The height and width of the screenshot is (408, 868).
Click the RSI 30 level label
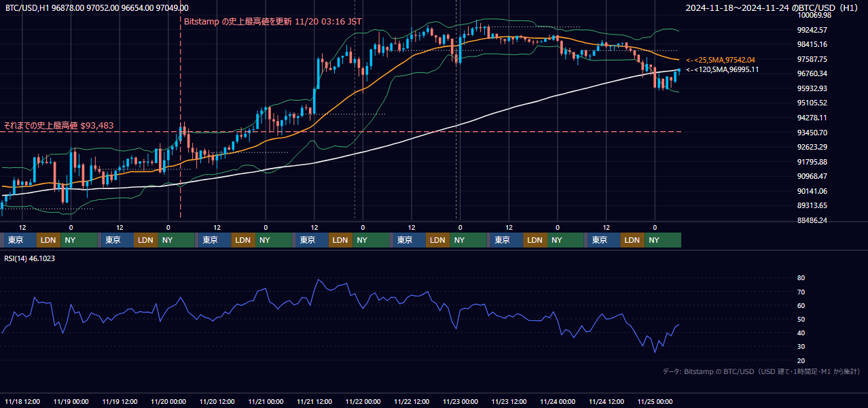[801, 347]
